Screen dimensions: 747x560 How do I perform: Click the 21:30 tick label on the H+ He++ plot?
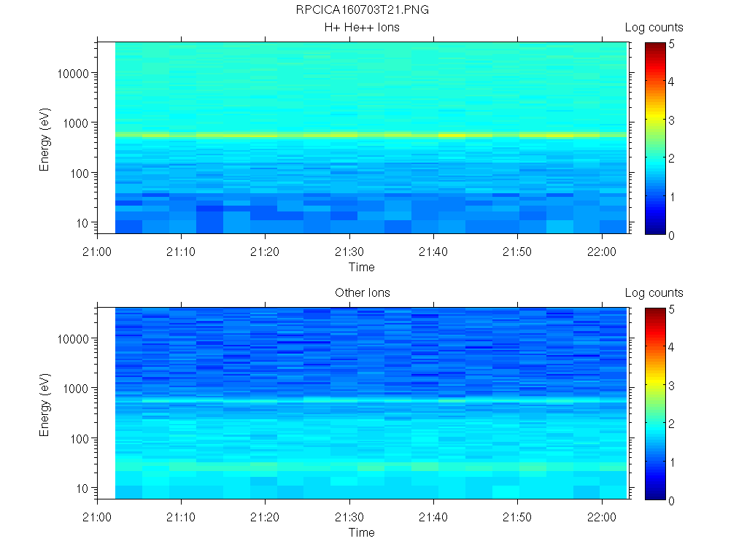[349, 252]
